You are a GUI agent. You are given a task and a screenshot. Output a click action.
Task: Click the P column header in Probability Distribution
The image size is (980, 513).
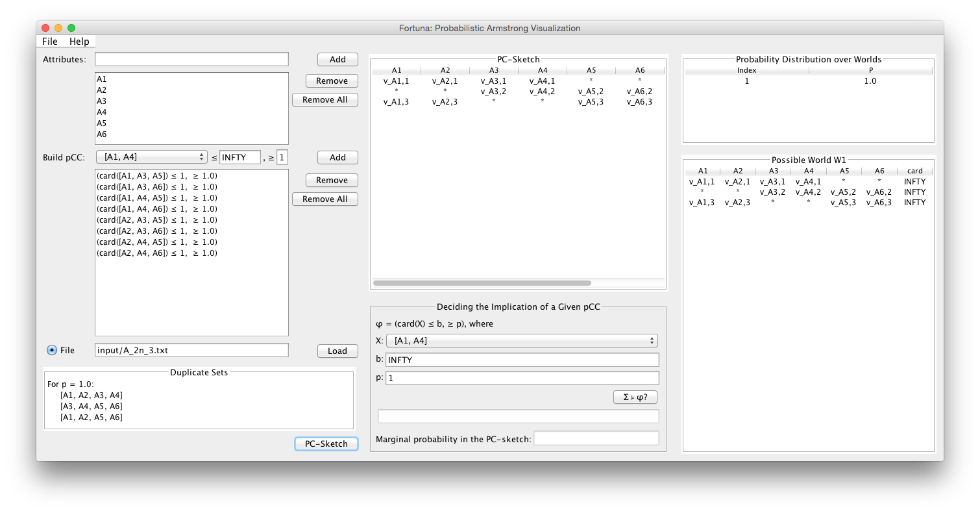(x=870, y=70)
